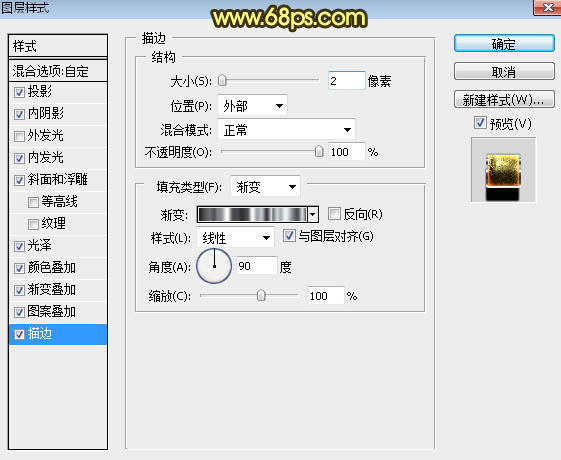Image resolution: width=561 pixels, height=460 pixels.
Task: Open the 混合模式 blend mode dropdown
Action: [x=286, y=129]
